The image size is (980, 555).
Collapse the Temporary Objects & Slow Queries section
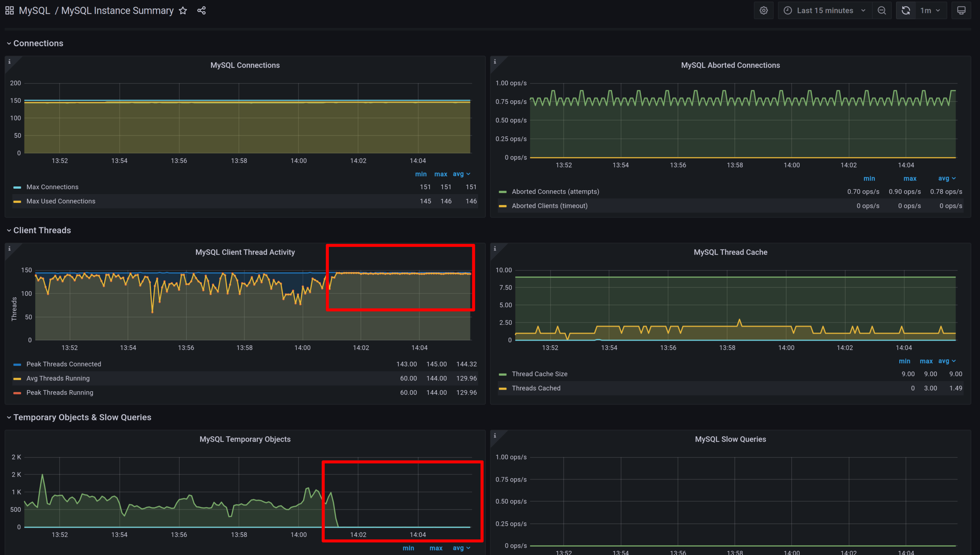pyautogui.click(x=82, y=417)
